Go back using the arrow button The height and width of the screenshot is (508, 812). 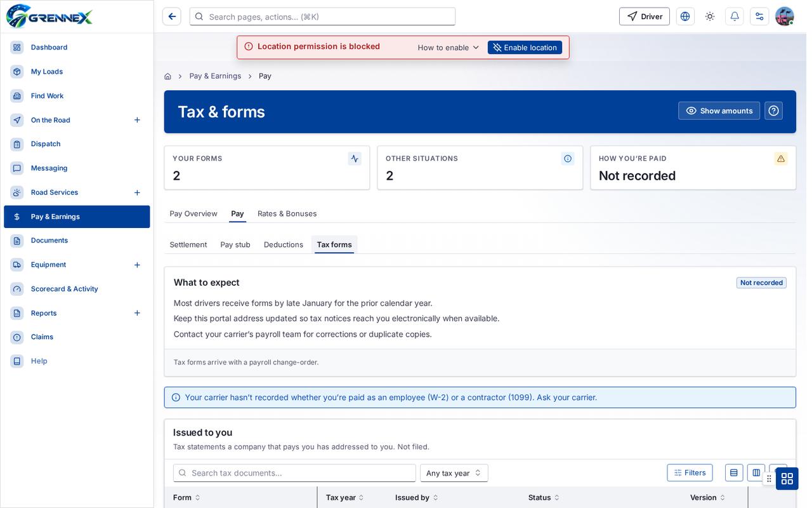(172, 17)
